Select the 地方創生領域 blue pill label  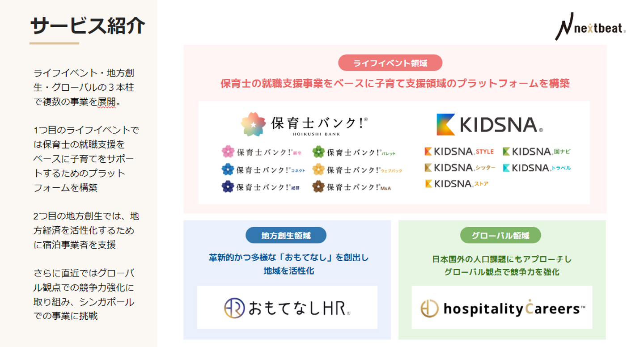point(286,235)
